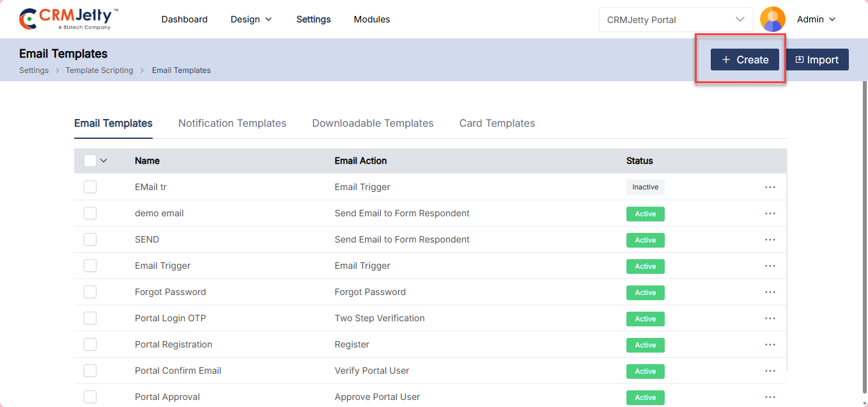The width and height of the screenshot is (868, 407).
Task: Open three-dot menu for EMail tr row
Action: (770, 187)
